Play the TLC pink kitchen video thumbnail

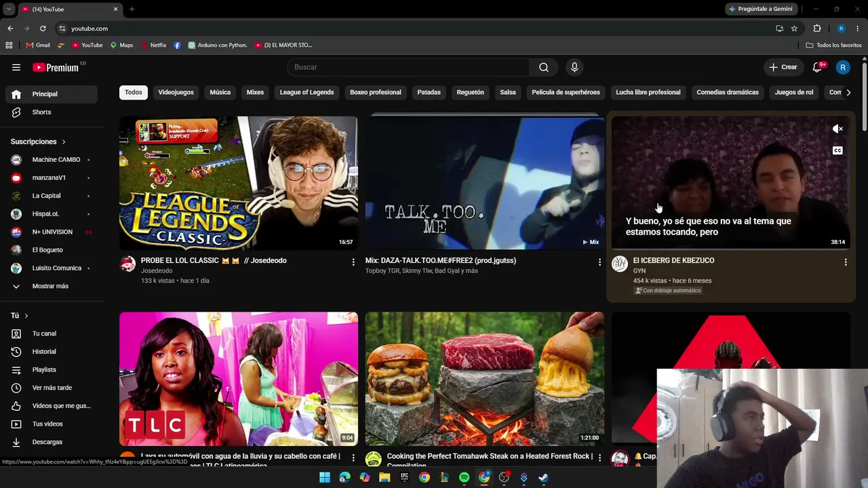(239, 379)
